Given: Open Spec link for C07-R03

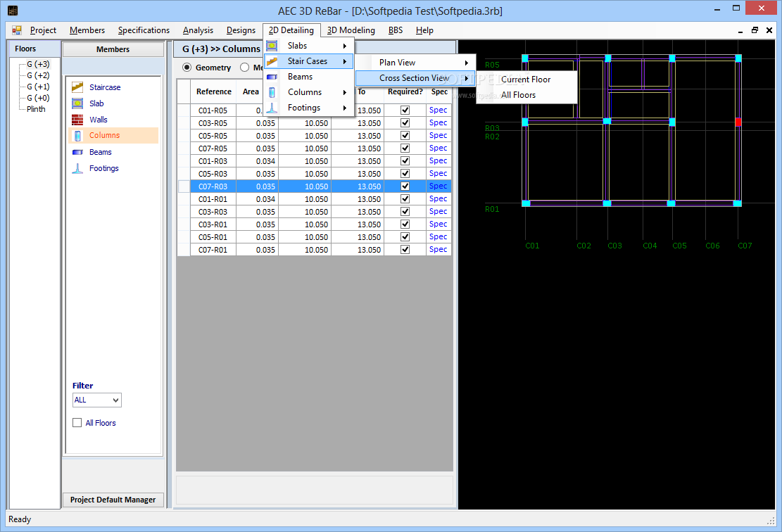Looking at the screenshot, I should click(438, 186).
